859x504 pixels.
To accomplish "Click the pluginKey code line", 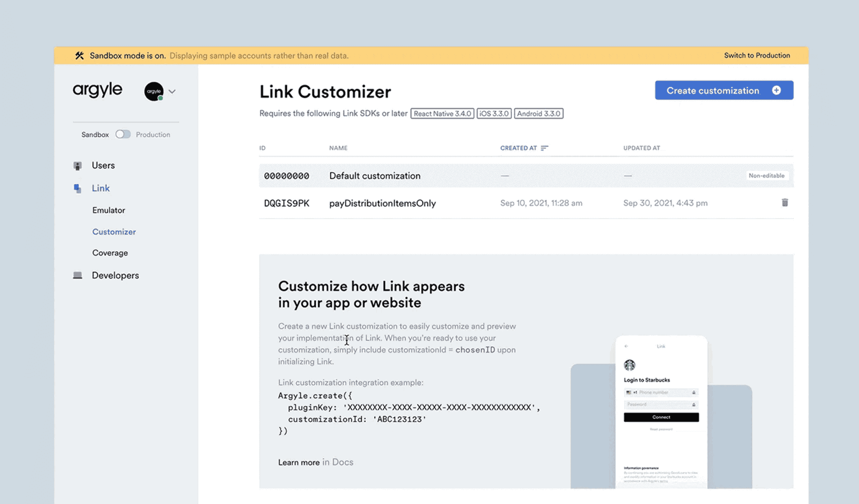I will click(x=414, y=408).
